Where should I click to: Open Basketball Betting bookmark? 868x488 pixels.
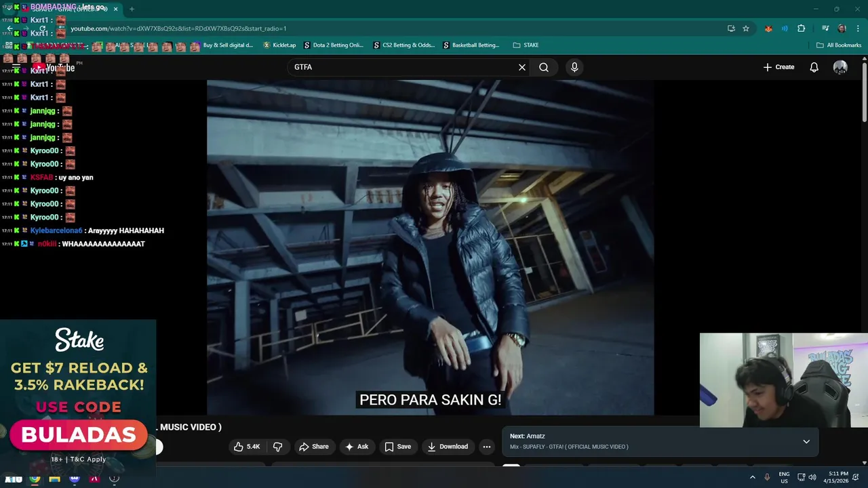[471, 45]
